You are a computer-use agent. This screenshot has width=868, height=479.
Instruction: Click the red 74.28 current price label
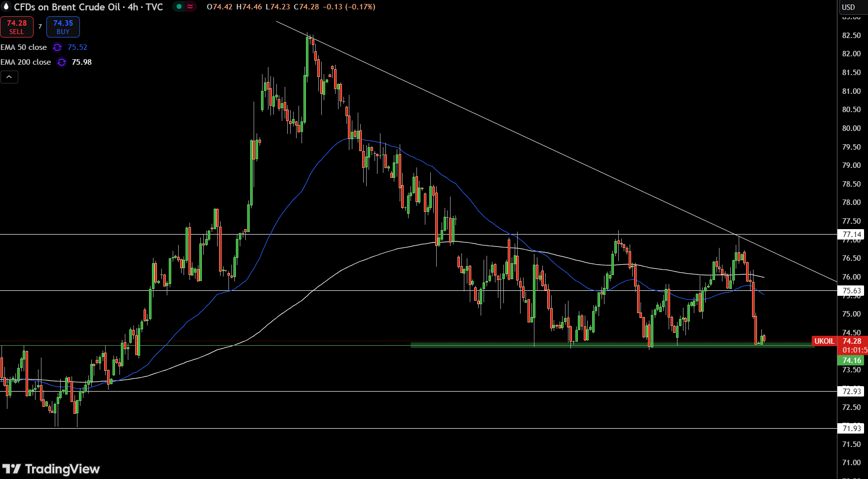(852, 341)
